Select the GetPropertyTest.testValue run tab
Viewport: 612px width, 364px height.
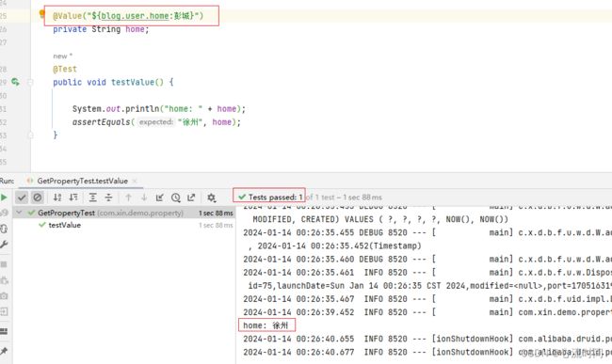coord(82,181)
